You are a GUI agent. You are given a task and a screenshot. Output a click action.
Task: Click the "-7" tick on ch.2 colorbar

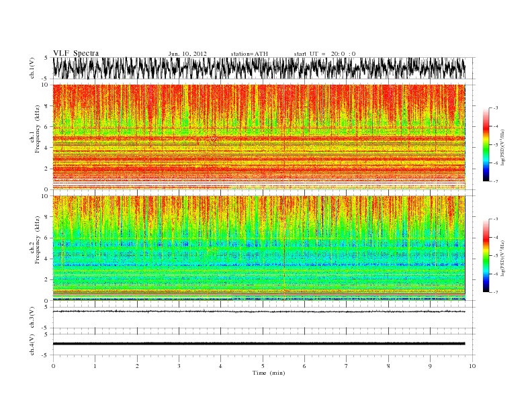pos(496,292)
